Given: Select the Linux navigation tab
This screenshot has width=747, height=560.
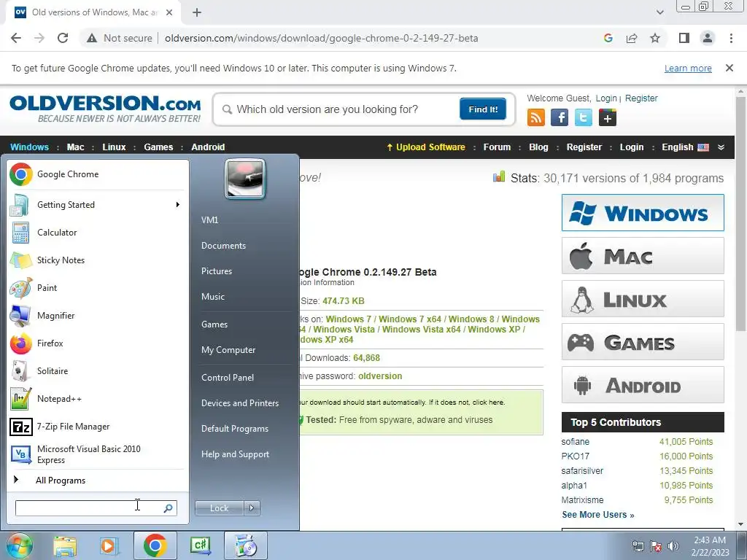Looking at the screenshot, I should (x=114, y=147).
